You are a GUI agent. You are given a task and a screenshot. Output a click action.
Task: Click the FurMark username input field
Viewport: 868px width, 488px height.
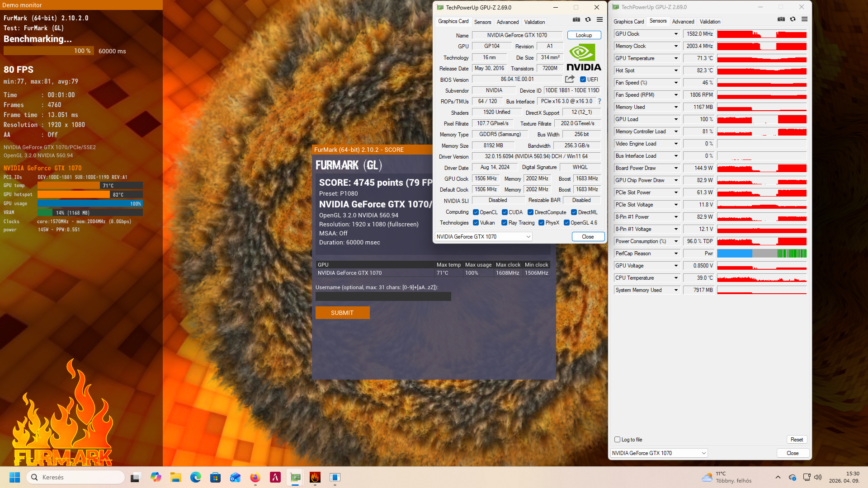tap(383, 296)
